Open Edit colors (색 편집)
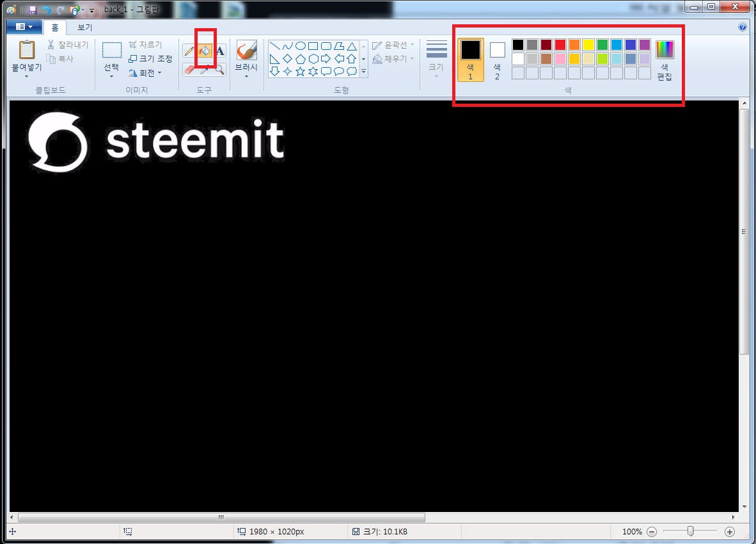 pyautogui.click(x=665, y=60)
